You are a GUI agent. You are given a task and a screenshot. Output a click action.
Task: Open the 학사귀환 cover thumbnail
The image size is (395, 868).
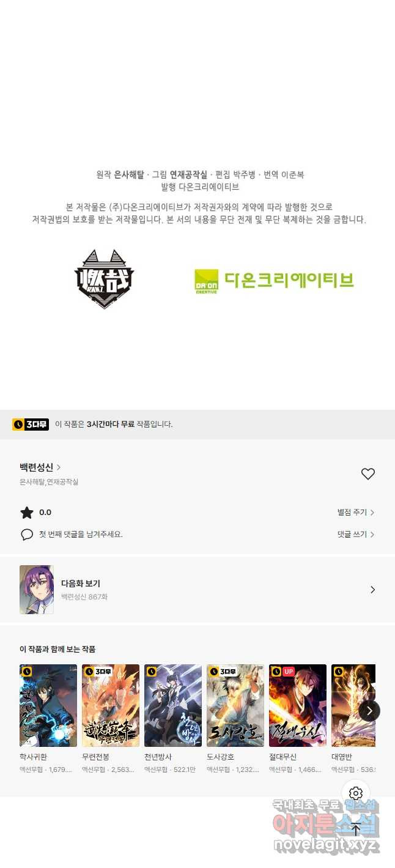click(x=48, y=705)
